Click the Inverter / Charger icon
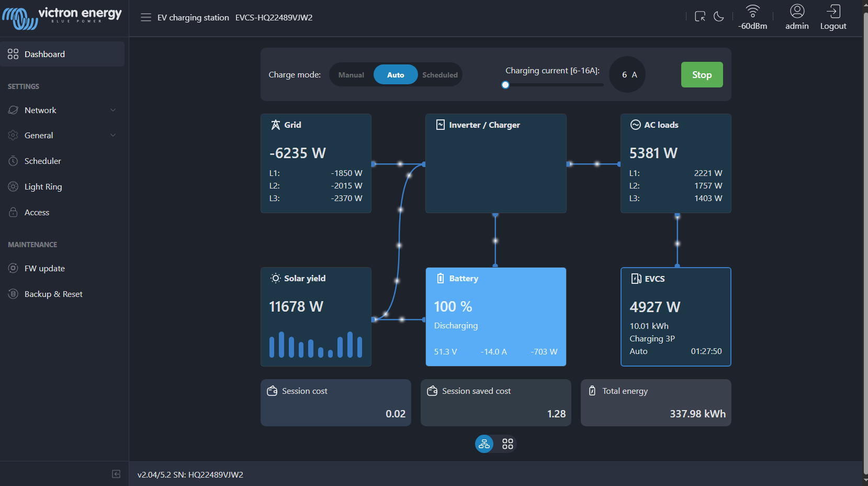Image resolution: width=868 pixels, height=486 pixels. (x=441, y=125)
